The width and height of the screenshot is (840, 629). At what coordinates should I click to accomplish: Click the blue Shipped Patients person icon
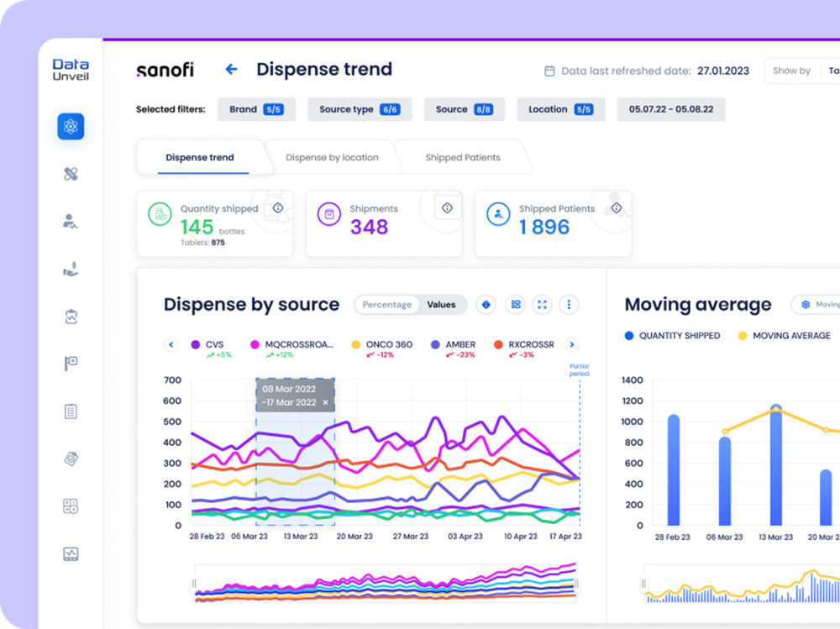[x=498, y=214]
